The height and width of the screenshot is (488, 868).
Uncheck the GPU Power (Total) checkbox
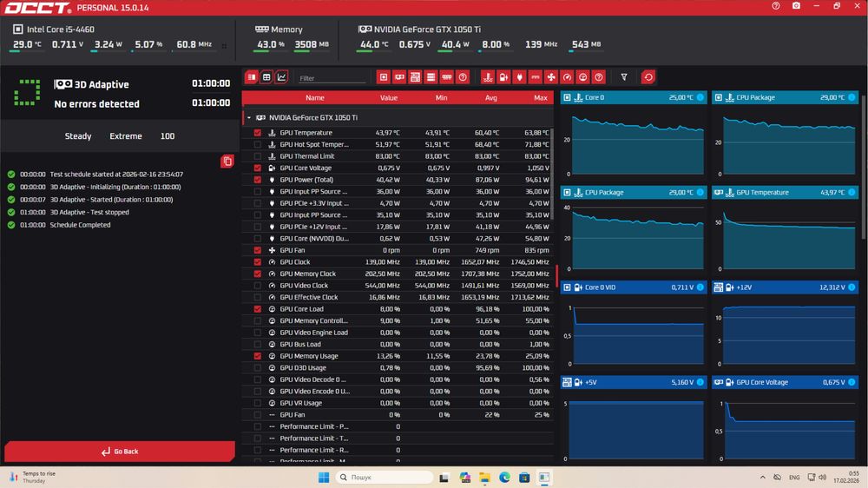click(x=258, y=180)
